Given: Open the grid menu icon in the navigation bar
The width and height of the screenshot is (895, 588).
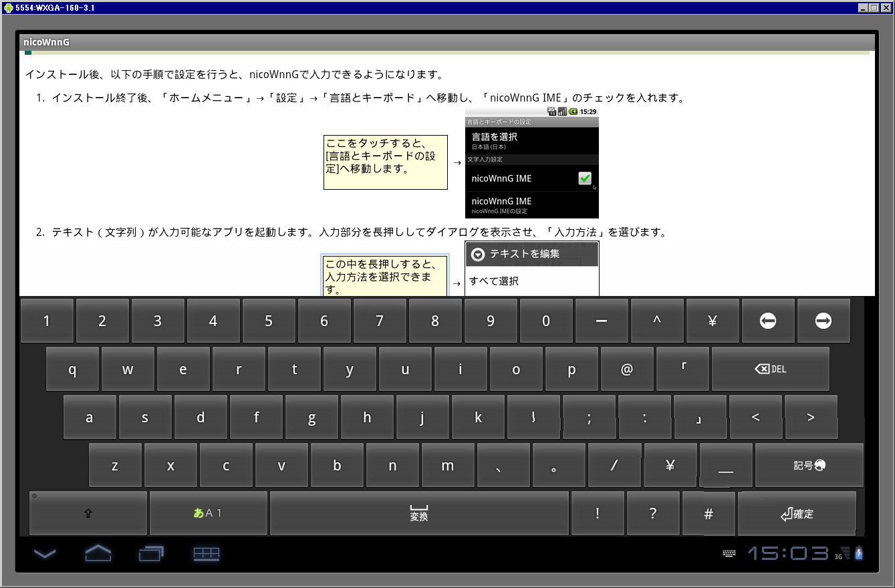Looking at the screenshot, I should [x=207, y=553].
